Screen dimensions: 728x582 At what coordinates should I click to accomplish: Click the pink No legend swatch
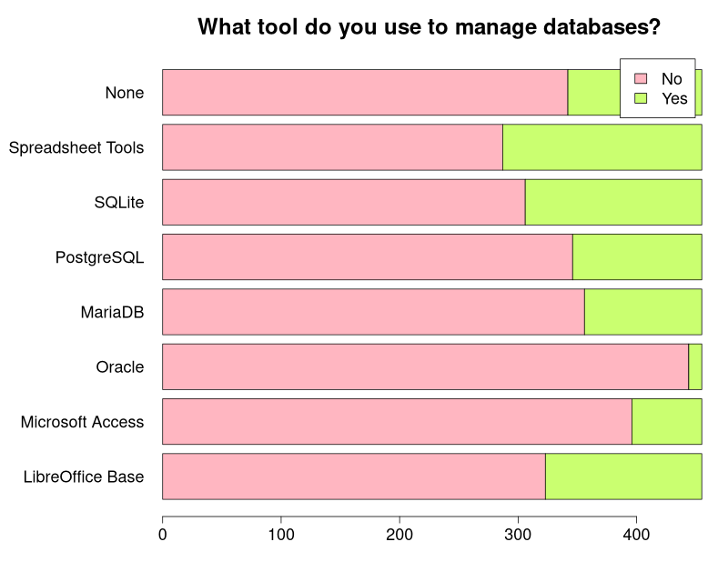pyautogui.click(x=641, y=78)
